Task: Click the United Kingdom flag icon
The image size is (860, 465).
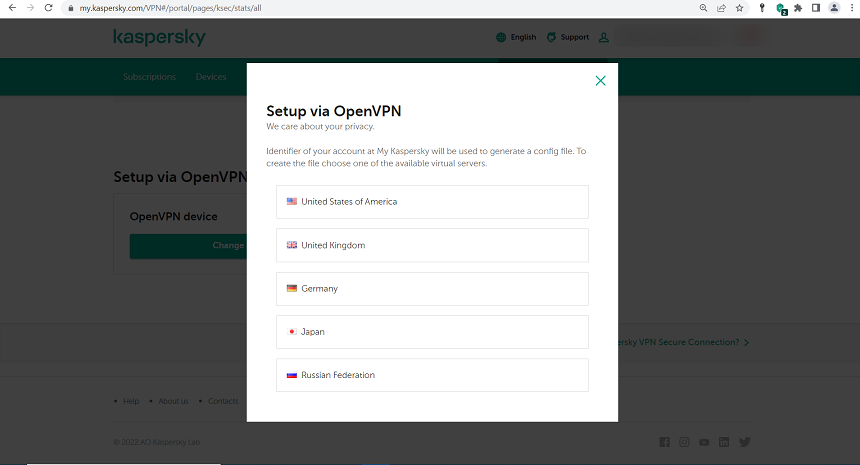Action: (x=292, y=245)
